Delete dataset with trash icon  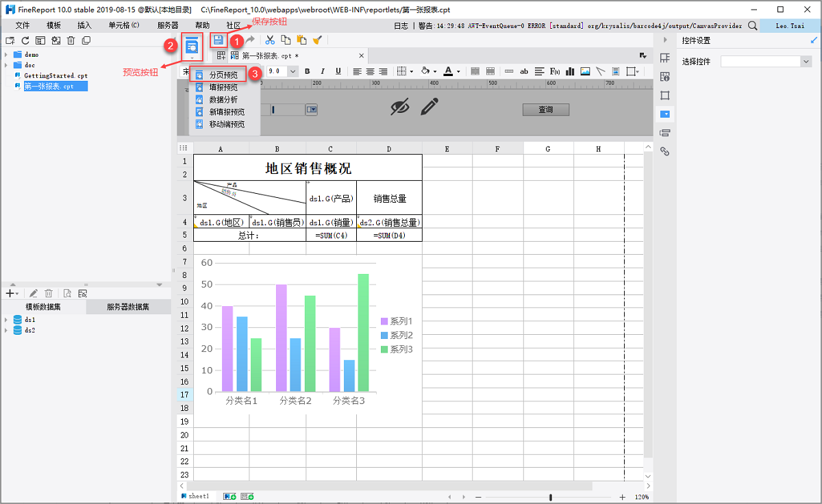tap(49, 293)
